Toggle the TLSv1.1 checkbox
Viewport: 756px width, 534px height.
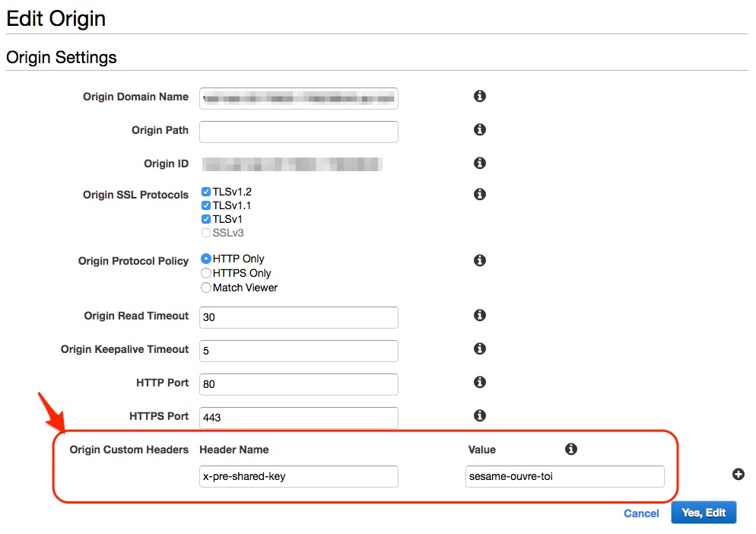click(206, 205)
